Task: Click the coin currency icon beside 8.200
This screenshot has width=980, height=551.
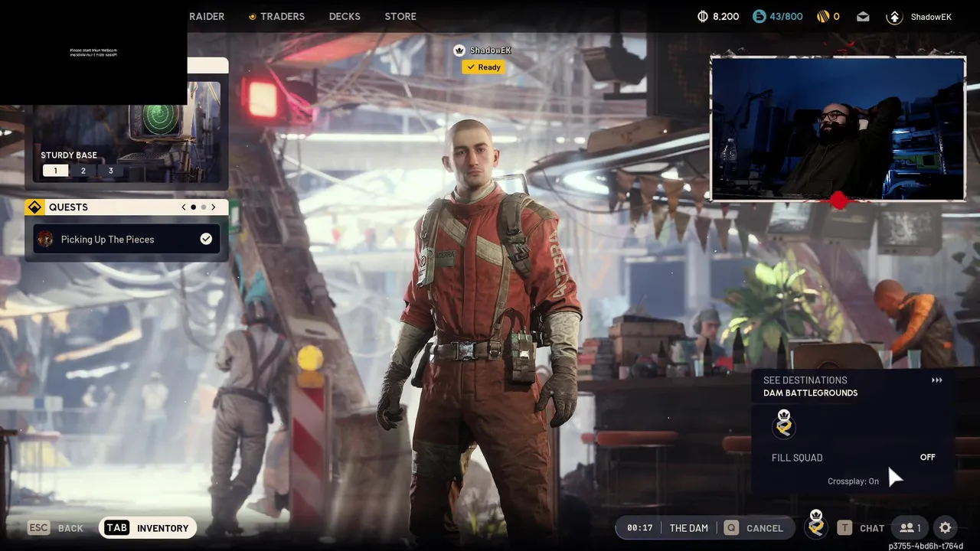Action: 703,16
